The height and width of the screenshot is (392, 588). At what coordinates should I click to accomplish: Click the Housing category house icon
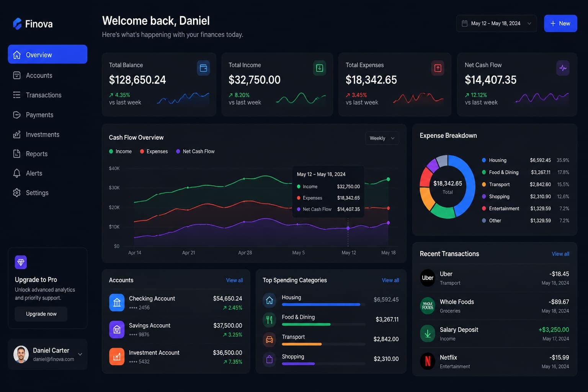point(269,300)
